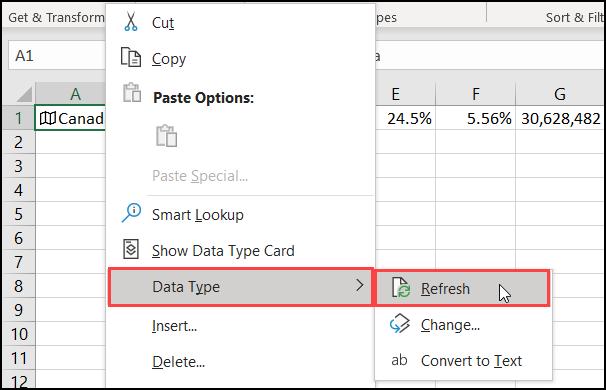The image size is (606, 390).
Task: Click cell A1 containing Canada
Action: click(x=70, y=118)
